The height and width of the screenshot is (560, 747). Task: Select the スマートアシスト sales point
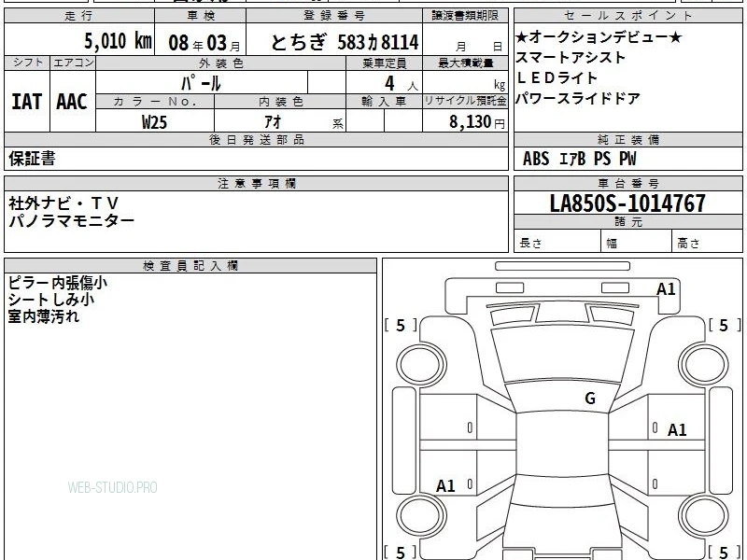point(571,58)
